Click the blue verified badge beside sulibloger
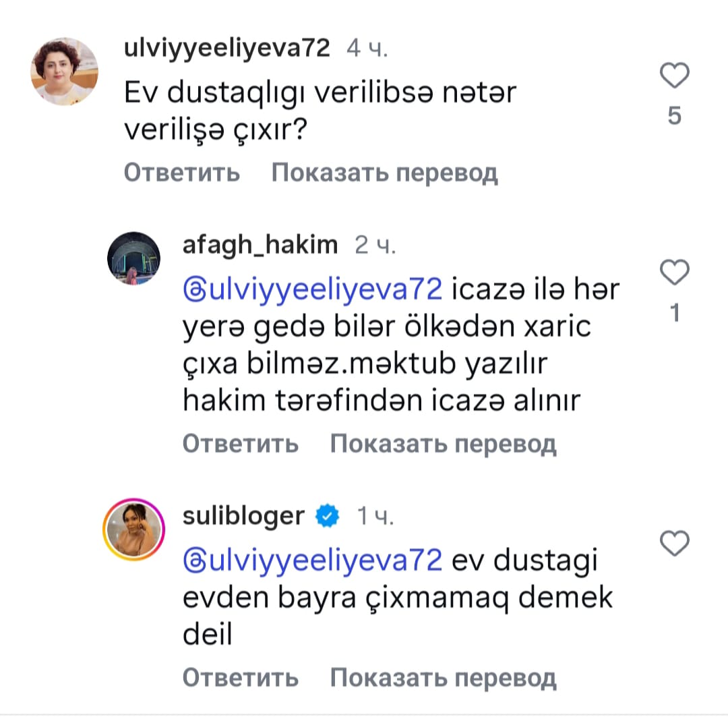This screenshot has width=728, height=721. pos(328,517)
